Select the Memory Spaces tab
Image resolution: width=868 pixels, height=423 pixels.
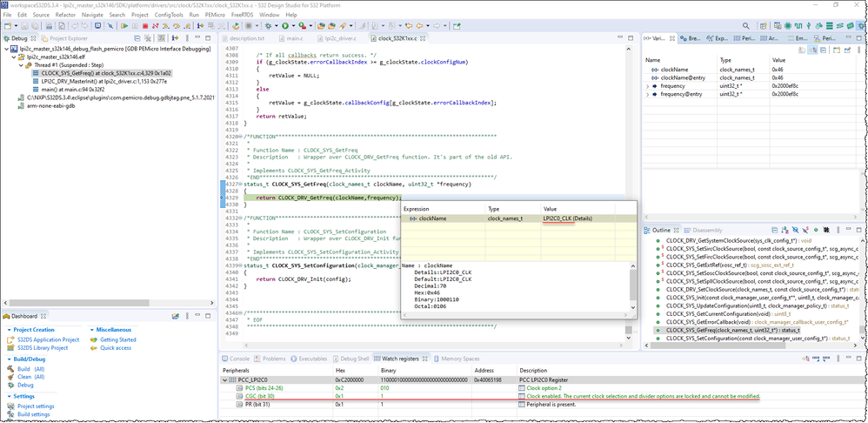[459, 359]
